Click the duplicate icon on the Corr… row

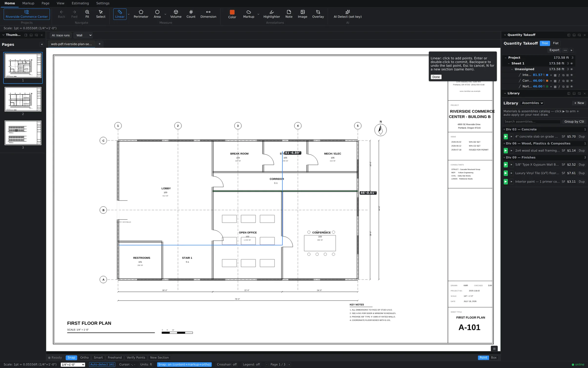pos(563,81)
